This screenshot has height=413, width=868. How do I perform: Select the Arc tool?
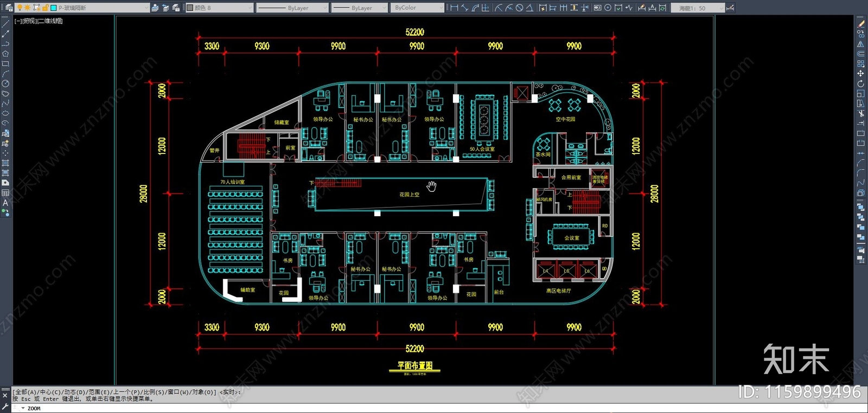pos(5,73)
